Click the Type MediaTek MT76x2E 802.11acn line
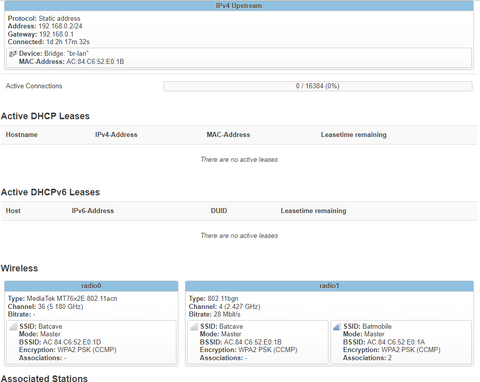 62,298
